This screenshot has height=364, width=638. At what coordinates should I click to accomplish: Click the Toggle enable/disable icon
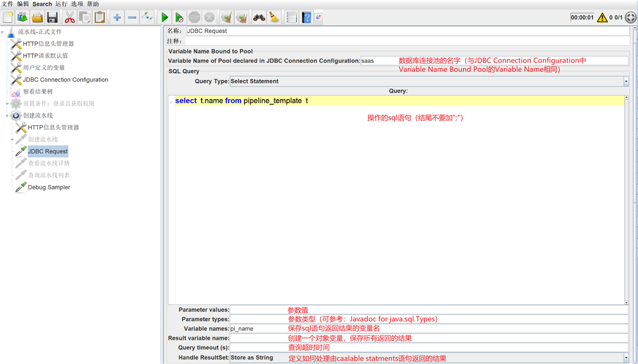[147, 18]
